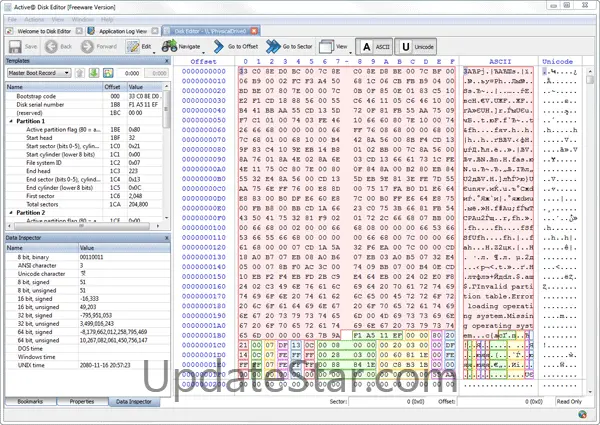The height and width of the screenshot is (425, 600).
Task: Switch to the Properties tab
Action: (x=82, y=402)
